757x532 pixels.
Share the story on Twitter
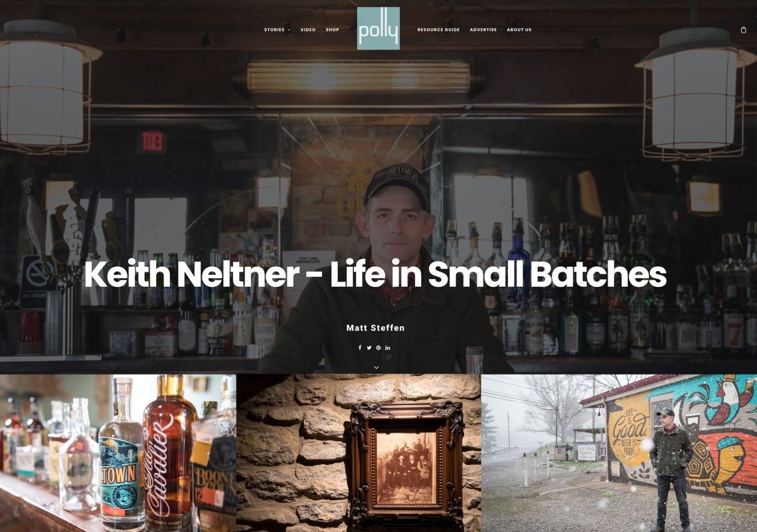[x=369, y=347]
